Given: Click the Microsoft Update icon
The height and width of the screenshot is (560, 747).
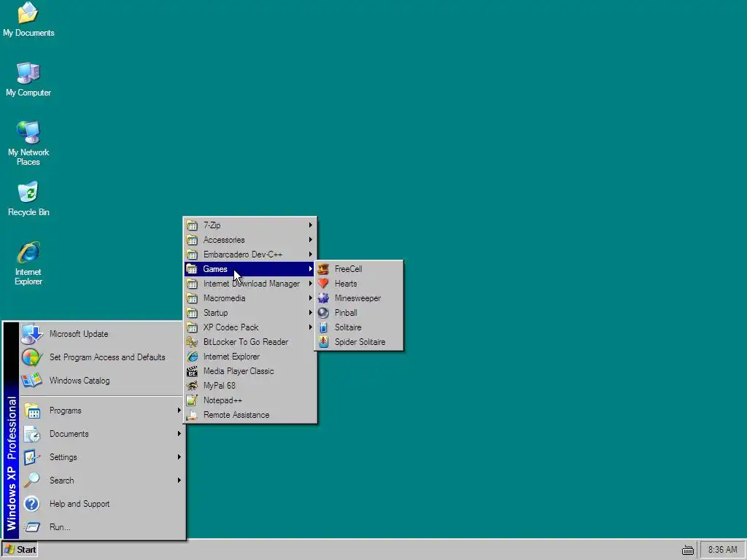Looking at the screenshot, I should (x=32, y=334).
